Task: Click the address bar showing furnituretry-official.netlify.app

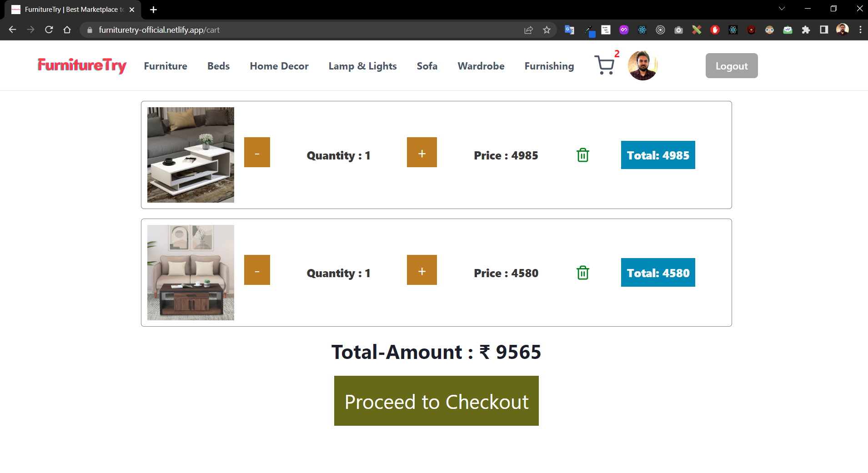Action: click(182, 30)
